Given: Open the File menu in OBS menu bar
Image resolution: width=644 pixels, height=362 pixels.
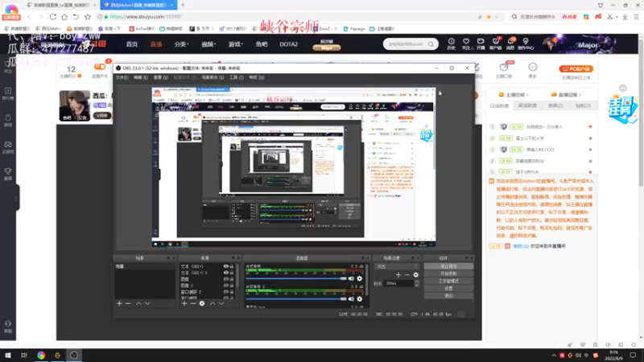Looking at the screenshot, I should click(x=122, y=77).
